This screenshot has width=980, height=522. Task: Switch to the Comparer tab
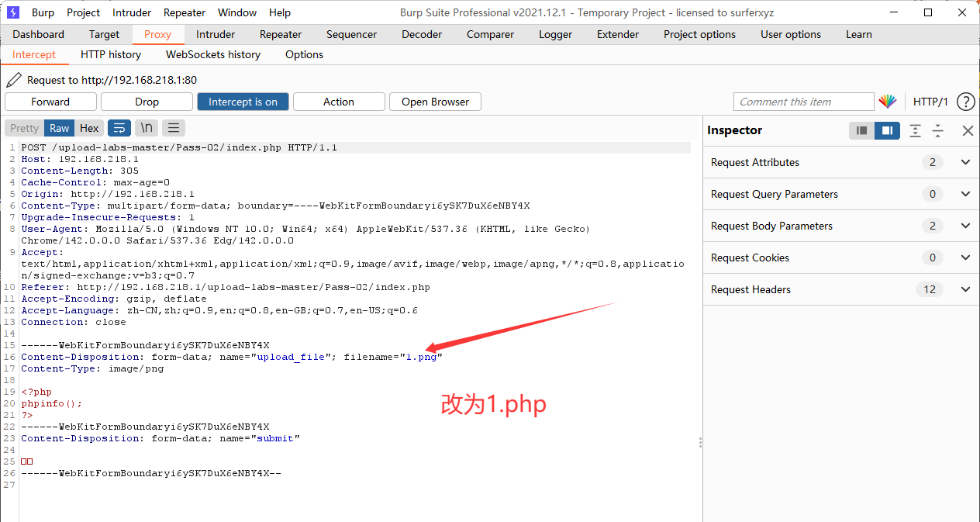pos(490,34)
